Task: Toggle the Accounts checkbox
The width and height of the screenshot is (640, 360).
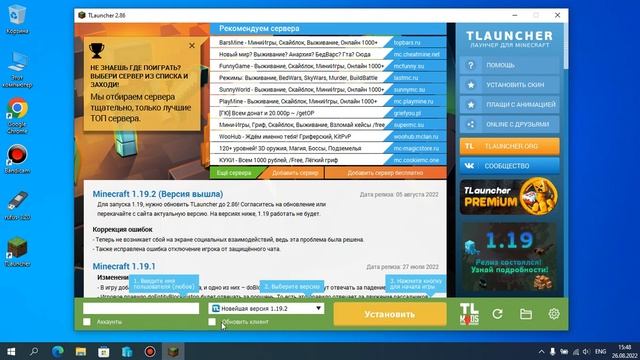Action: [x=87, y=322]
